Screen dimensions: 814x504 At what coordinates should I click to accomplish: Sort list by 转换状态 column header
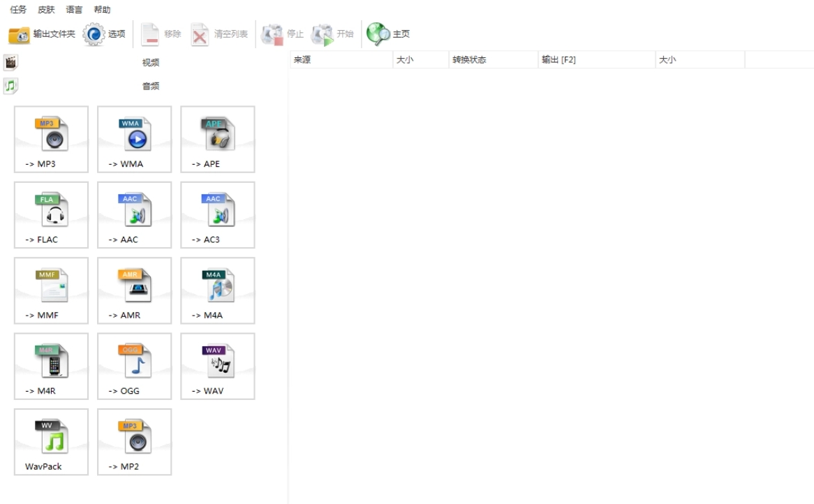tap(468, 60)
